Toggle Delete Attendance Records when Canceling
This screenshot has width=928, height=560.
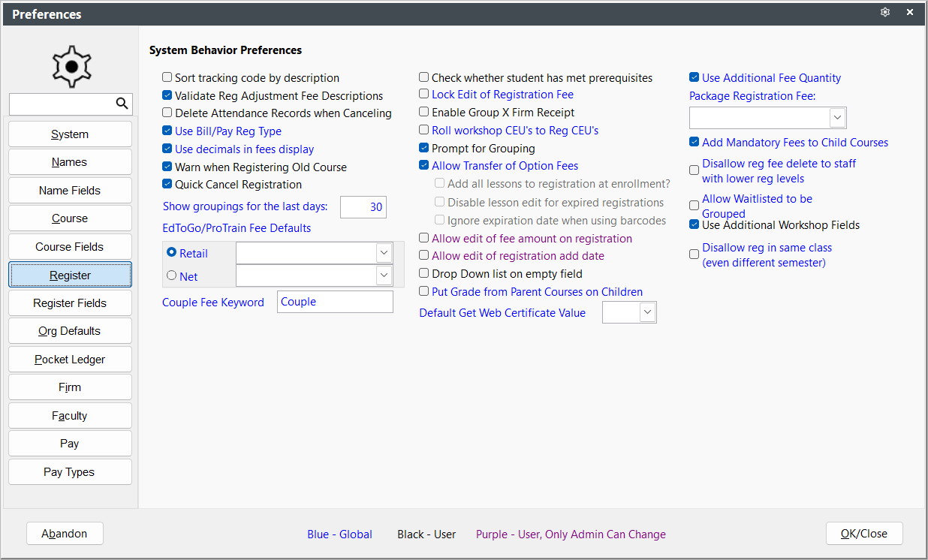click(167, 113)
